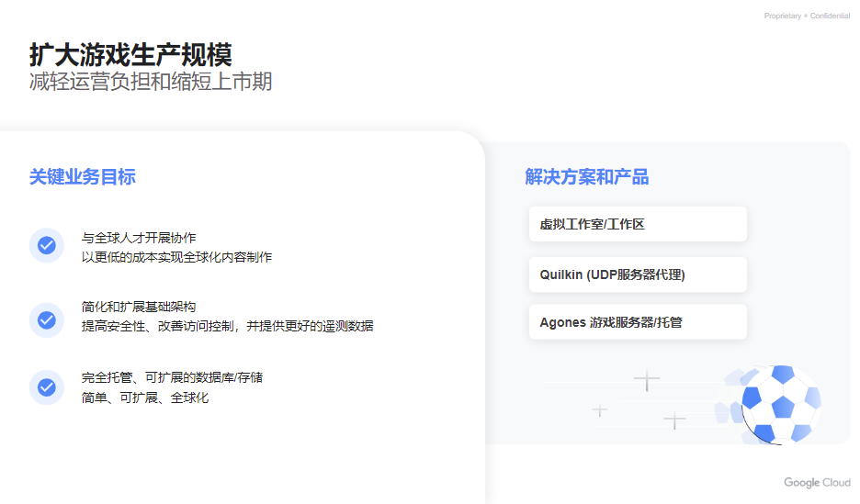This screenshot has height=504, width=860.
Task: Click the soccer ball illustration
Action: coord(781,404)
